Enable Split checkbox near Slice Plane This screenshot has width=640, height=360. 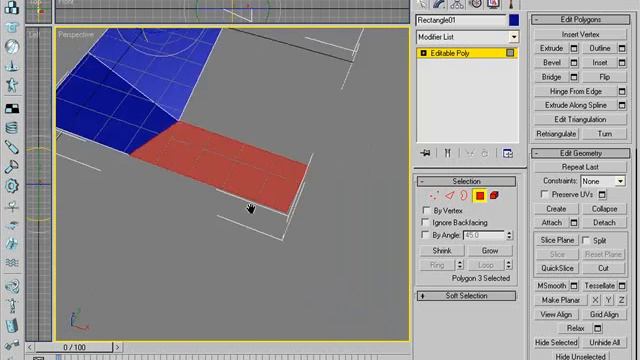coord(586,240)
